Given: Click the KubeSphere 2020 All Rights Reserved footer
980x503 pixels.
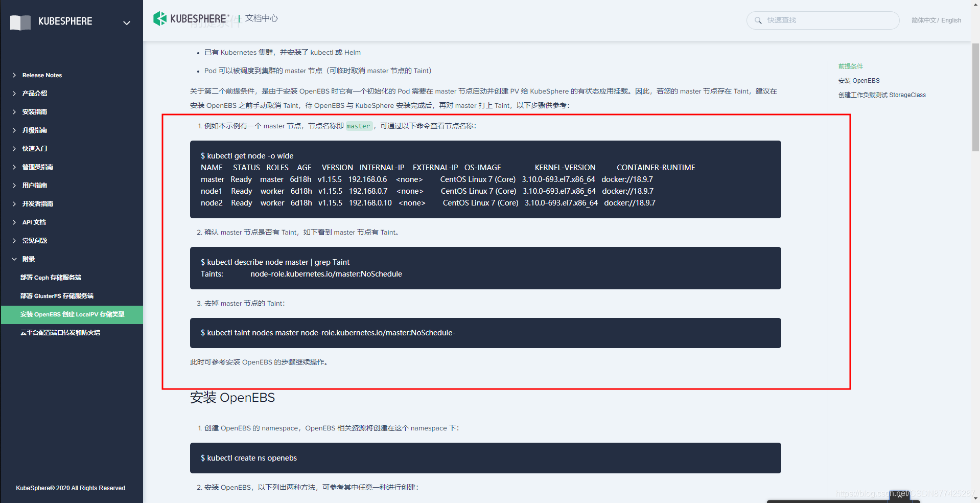Looking at the screenshot, I should 71,488.
